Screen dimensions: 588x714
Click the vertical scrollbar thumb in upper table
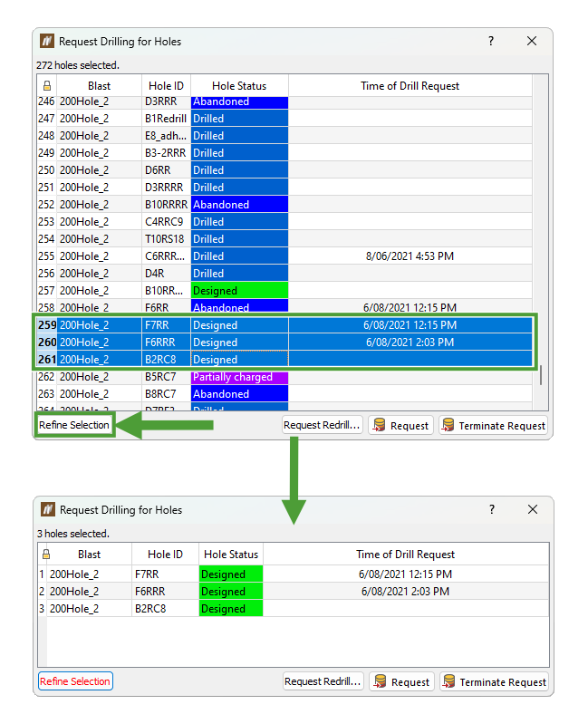[541, 376]
